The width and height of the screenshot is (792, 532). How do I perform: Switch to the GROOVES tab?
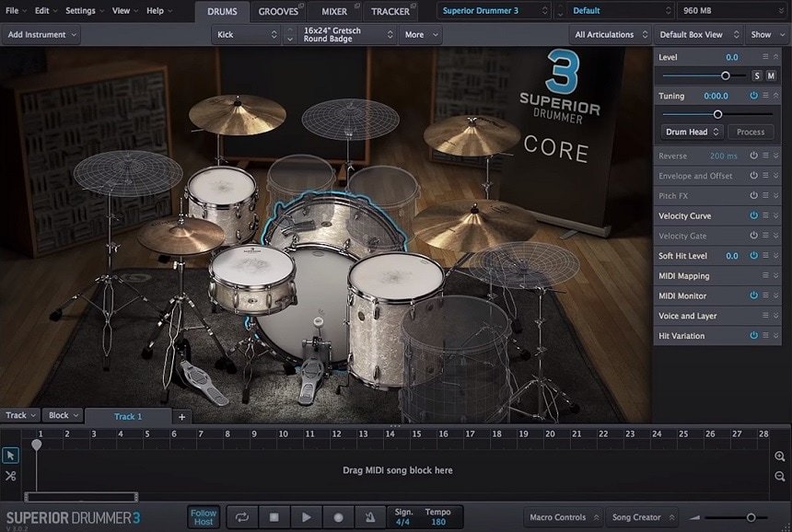pyautogui.click(x=279, y=11)
